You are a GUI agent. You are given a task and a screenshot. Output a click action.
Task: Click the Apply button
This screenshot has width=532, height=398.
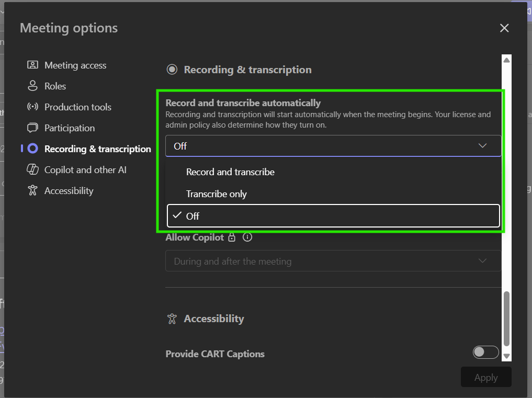[x=486, y=377]
